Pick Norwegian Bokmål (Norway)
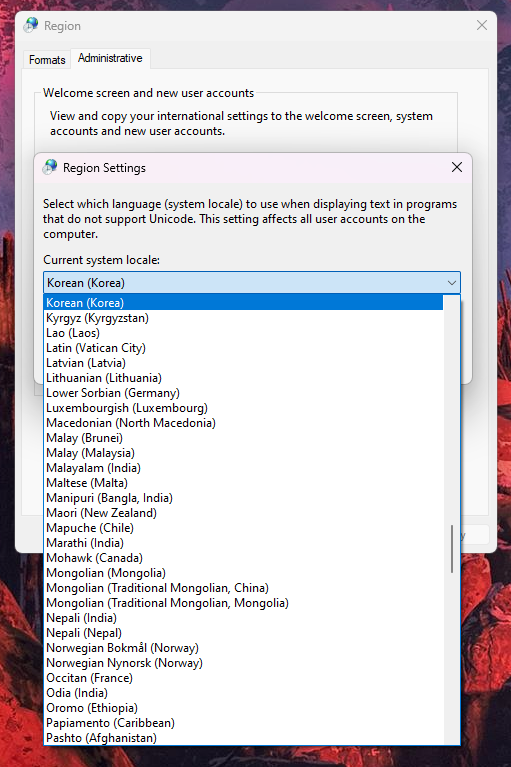This screenshot has height=767, width=511. coord(244,648)
